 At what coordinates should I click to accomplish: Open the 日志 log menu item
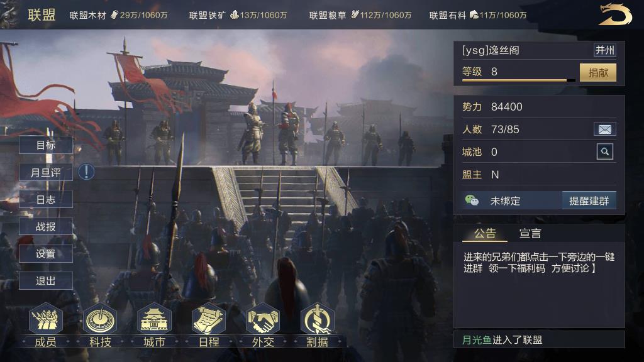click(46, 199)
